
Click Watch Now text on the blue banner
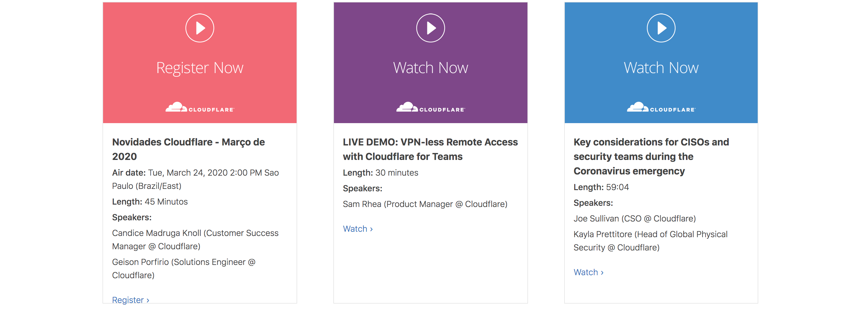(661, 68)
